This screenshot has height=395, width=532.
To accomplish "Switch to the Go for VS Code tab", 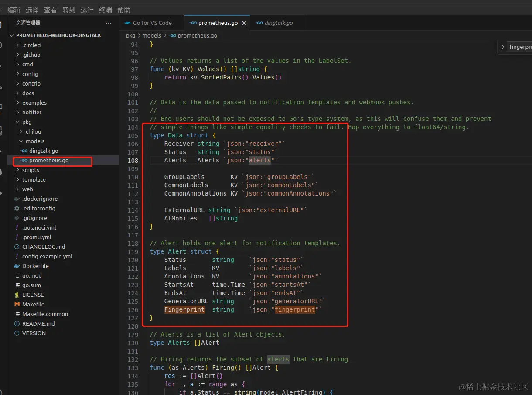I will (152, 23).
